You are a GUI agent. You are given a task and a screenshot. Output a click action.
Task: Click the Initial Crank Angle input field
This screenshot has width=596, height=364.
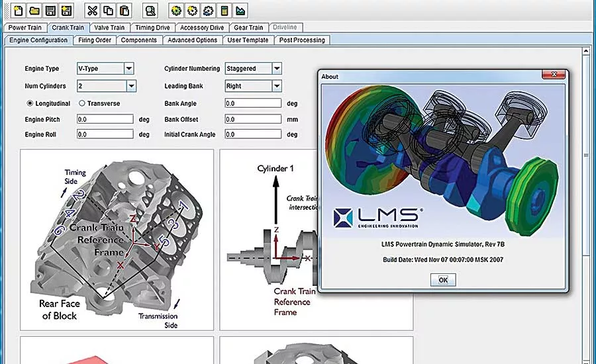point(253,134)
